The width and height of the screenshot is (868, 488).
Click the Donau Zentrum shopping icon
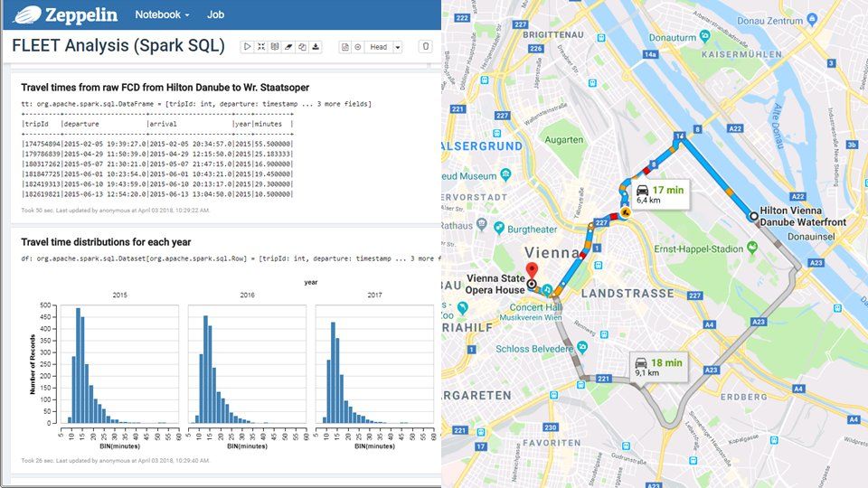(812, 19)
